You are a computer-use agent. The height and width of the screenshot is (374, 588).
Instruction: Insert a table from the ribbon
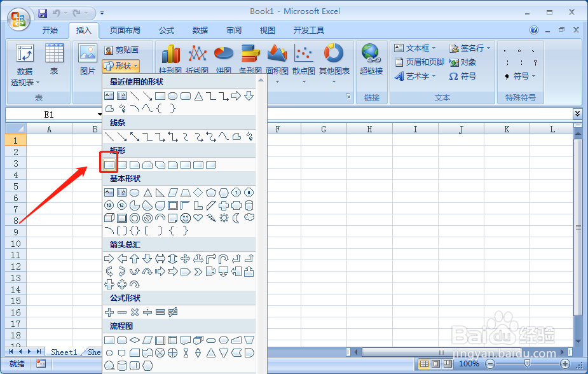54,59
